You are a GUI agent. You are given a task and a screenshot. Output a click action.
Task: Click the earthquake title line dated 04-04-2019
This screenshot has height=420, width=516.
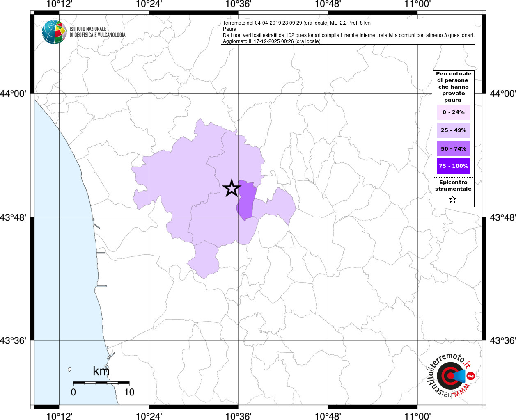pyautogui.click(x=296, y=23)
